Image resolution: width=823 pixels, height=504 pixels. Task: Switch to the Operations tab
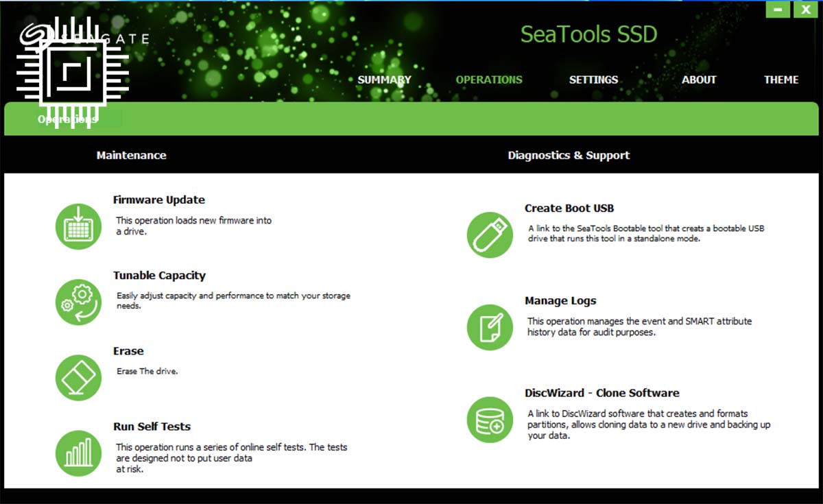tap(489, 80)
